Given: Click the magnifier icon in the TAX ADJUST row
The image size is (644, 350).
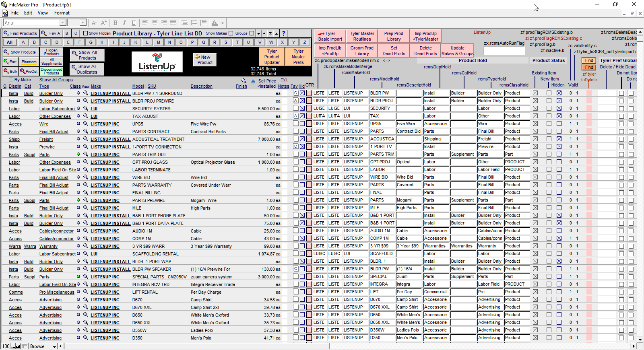Looking at the screenshot, I should tap(86, 116).
